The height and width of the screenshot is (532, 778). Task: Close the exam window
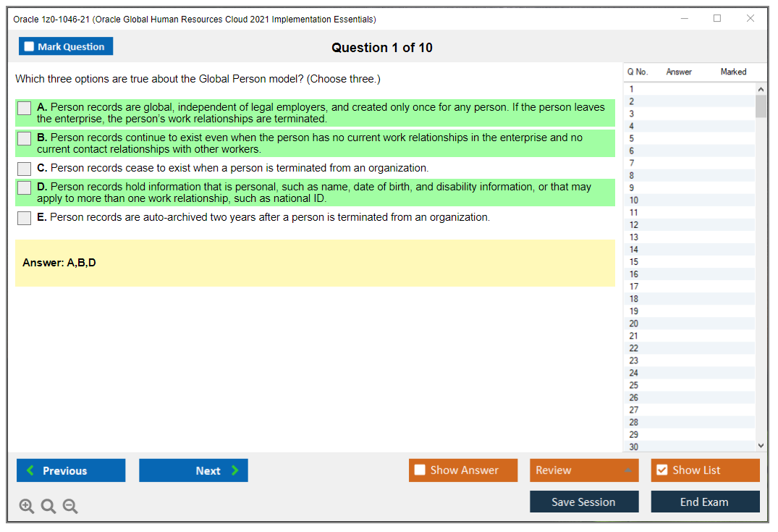pyautogui.click(x=750, y=19)
